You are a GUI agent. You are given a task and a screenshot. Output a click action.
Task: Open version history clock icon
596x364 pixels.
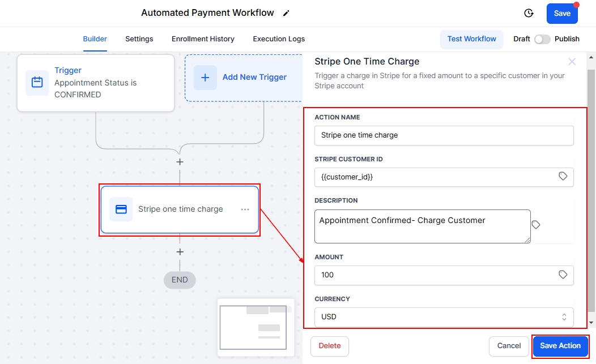(528, 13)
